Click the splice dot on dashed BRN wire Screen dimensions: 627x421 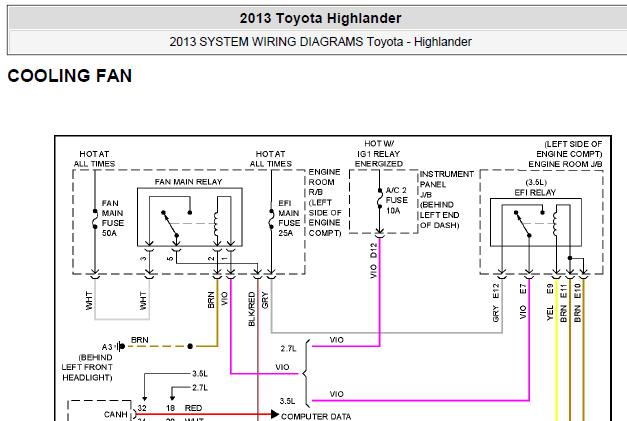click(190, 346)
